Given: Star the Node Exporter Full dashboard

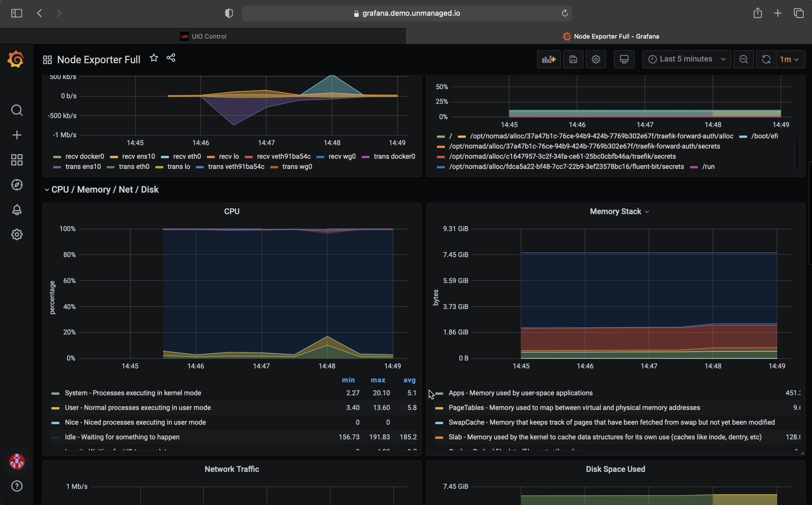Looking at the screenshot, I should tap(154, 58).
